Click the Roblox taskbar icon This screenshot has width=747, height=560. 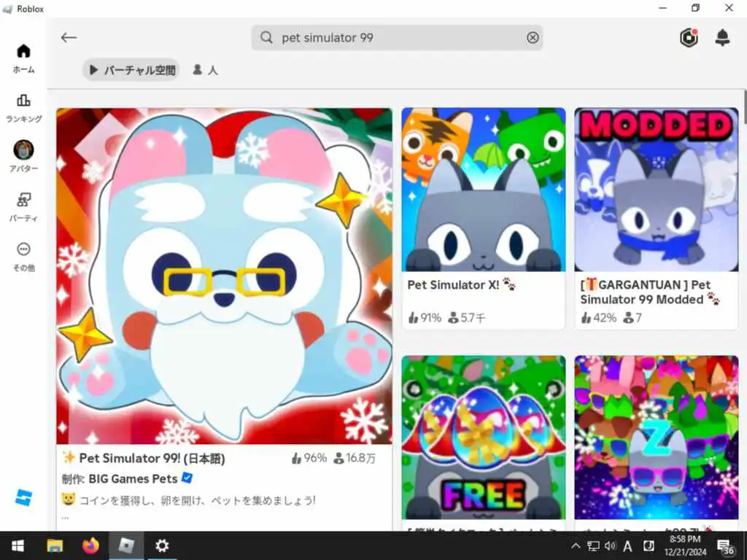click(126, 545)
